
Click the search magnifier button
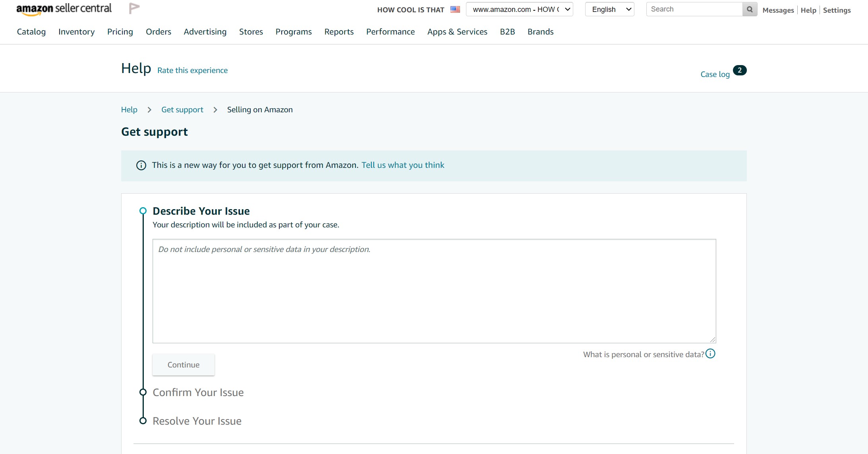pyautogui.click(x=750, y=9)
